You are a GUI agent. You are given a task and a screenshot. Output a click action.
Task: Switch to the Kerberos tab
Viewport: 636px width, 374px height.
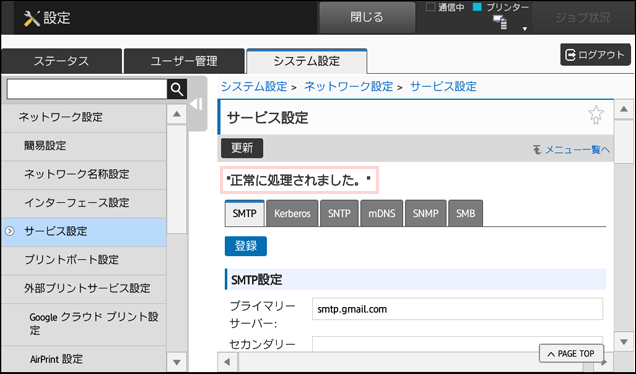[x=292, y=213]
